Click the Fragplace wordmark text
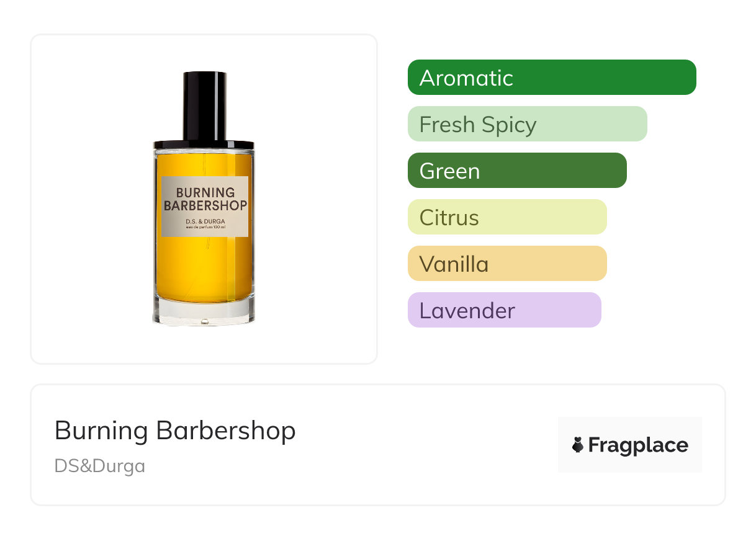Viewport: 756px width, 536px height. [x=638, y=445]
